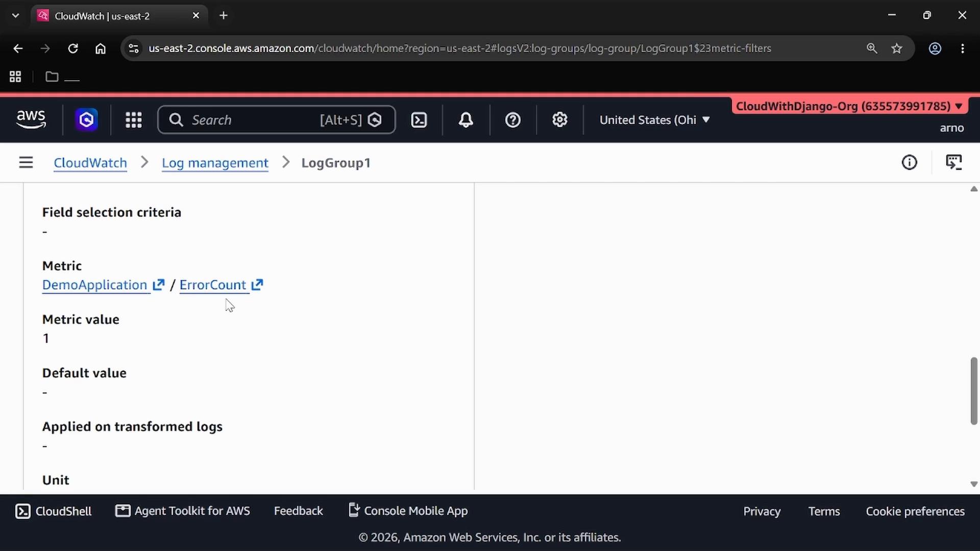Open the United States (Ohio) region dropdown
Viewport: 980px width, 551px height.
pos(655,120)
